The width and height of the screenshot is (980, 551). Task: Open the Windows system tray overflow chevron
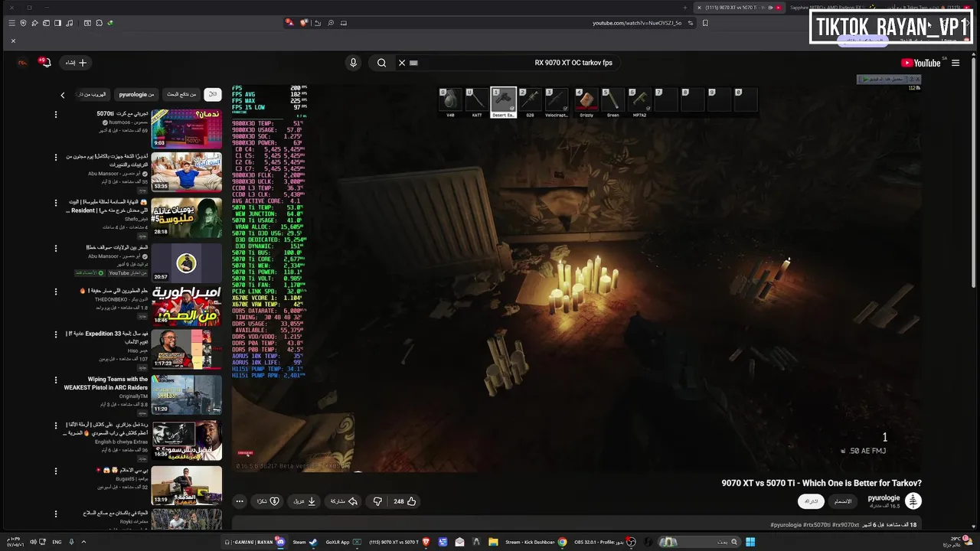coord(83,542)
